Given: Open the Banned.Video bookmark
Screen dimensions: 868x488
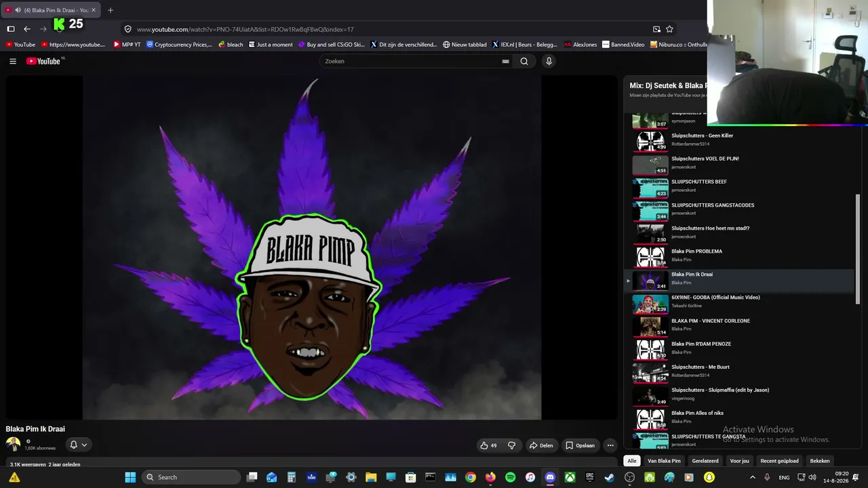Looking at the screenshot, I should click(x=623, y=45).
